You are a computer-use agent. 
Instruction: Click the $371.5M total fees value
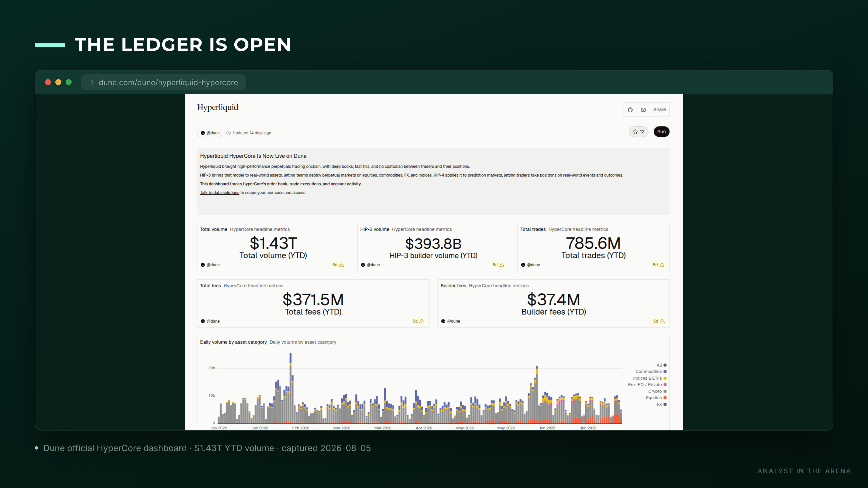click(x=313, y=299)
